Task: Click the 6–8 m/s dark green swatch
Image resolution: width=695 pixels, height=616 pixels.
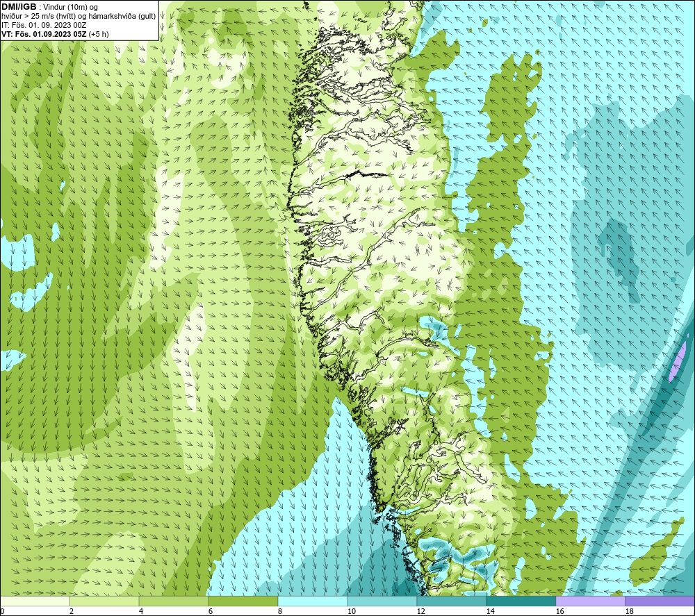Action: pos(243,601)
